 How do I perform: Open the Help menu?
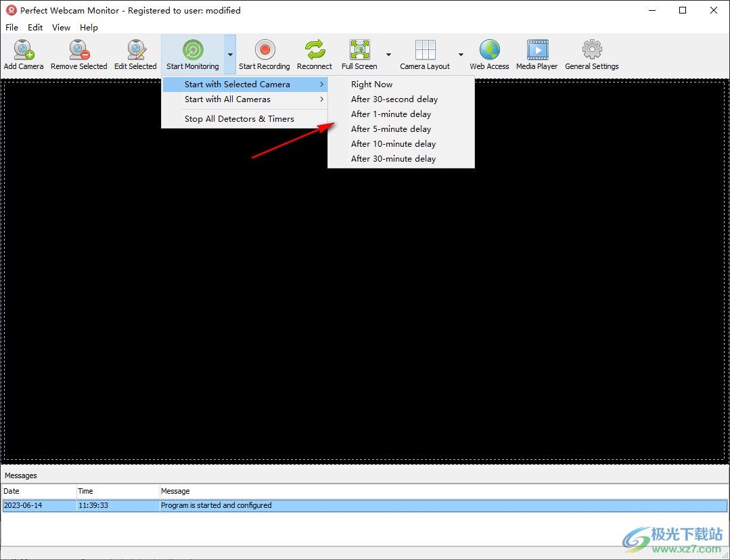point(89,28)
